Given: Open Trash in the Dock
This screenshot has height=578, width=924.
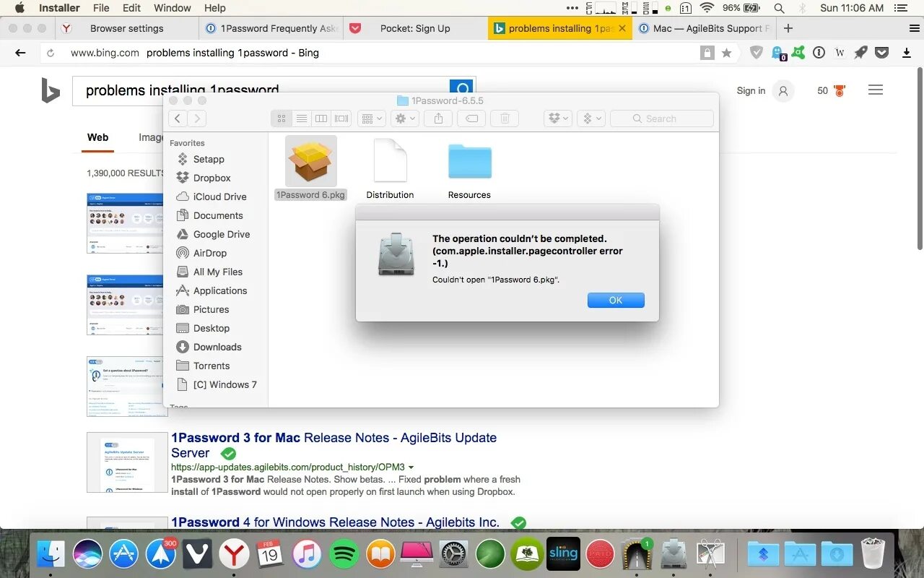Looking at the screenshot, I should click(873, 555).
